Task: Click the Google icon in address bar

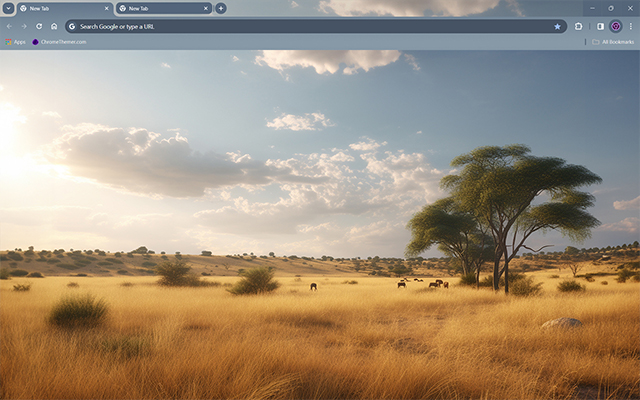Action: coord(72,27)
